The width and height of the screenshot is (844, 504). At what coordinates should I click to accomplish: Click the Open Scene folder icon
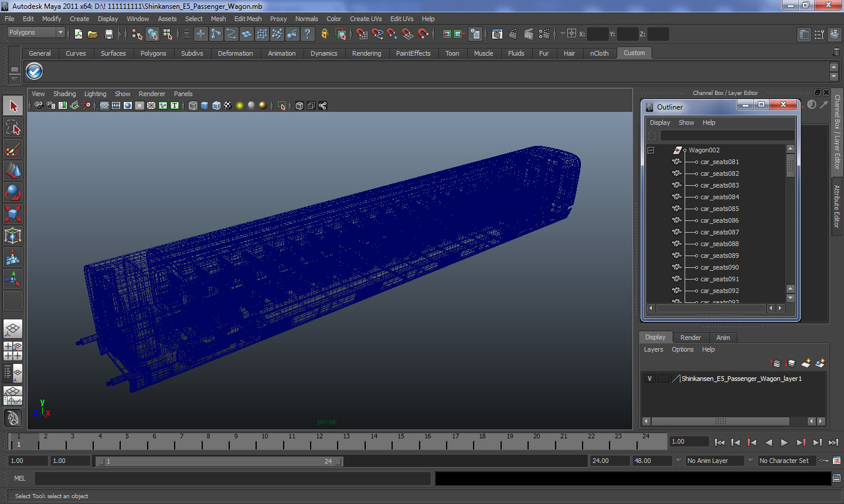click(x=93, y=34)
